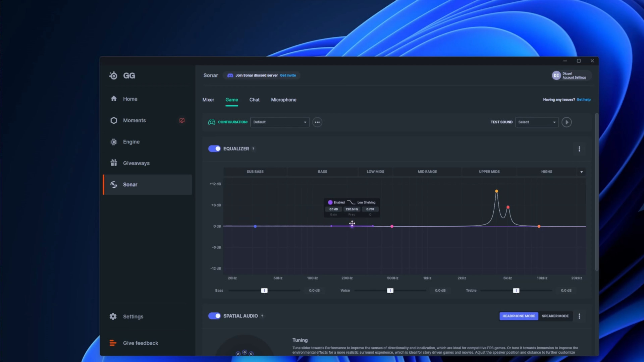
Task: Click the Voice 0.0 dB value
Action: pos(440,291)
